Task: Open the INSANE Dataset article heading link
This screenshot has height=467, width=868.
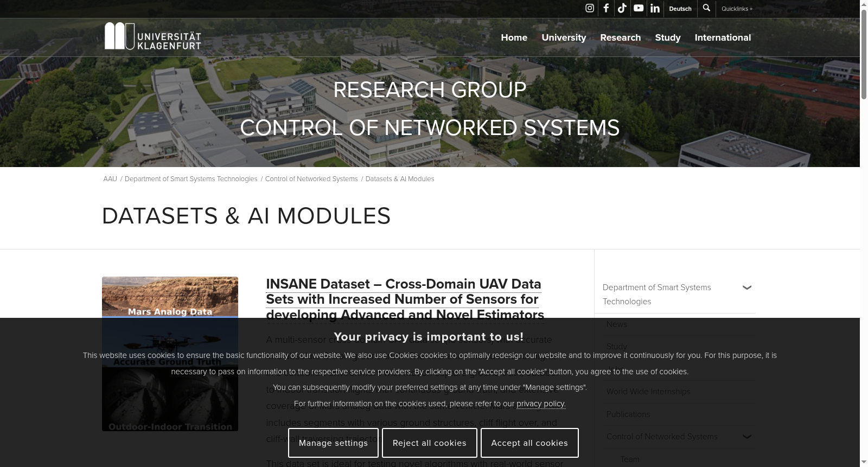Action: pos(405,299)
